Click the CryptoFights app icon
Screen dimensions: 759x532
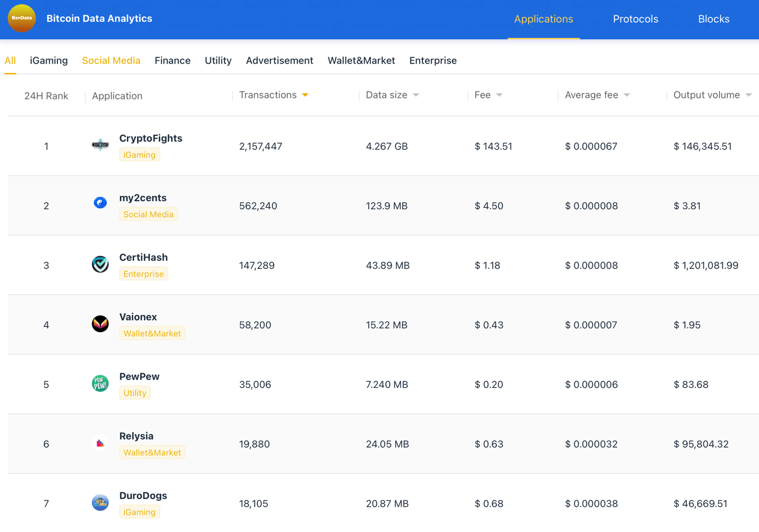pyautogui.click(x=100, y=145)
